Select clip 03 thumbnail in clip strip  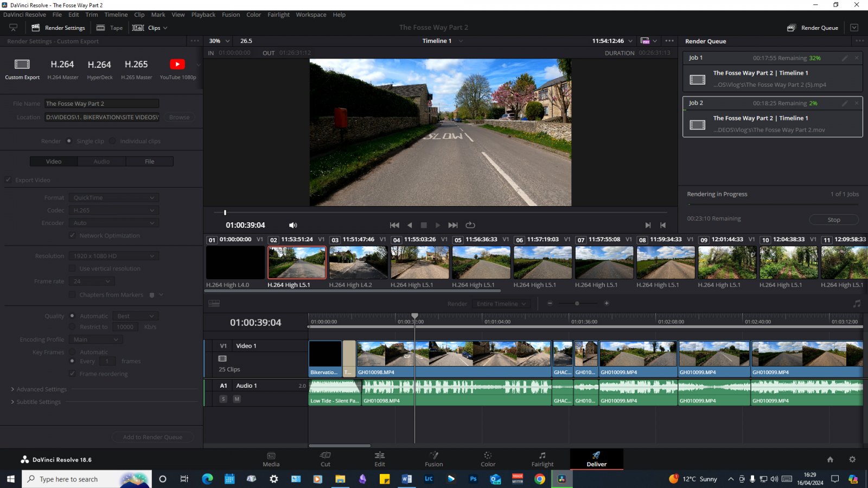coord(358,262)
